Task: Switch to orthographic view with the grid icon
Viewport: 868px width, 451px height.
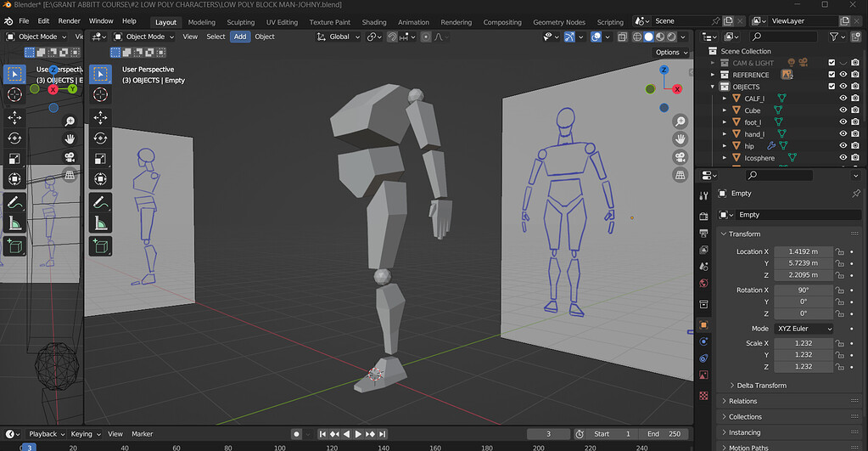Action: point(680,175)
